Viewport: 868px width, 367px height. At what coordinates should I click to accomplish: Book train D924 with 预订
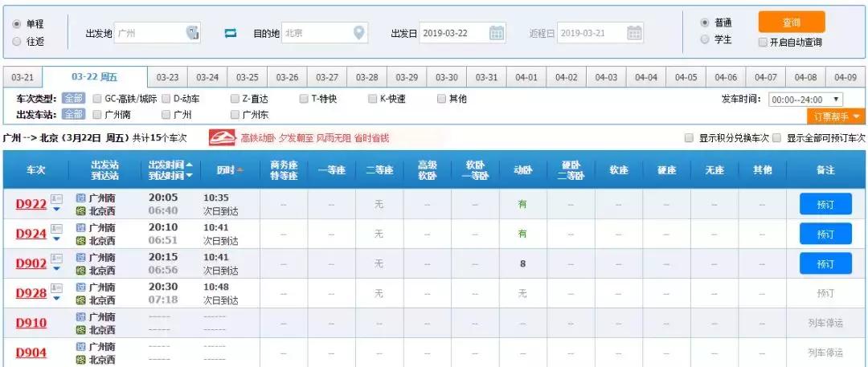pyautogui.click(x=825, y=234)
